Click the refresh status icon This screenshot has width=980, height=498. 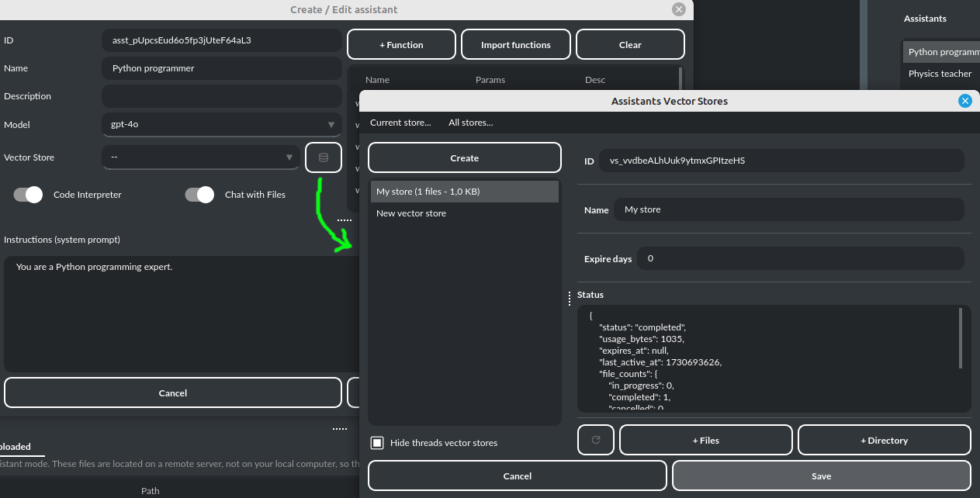[595, 440]
